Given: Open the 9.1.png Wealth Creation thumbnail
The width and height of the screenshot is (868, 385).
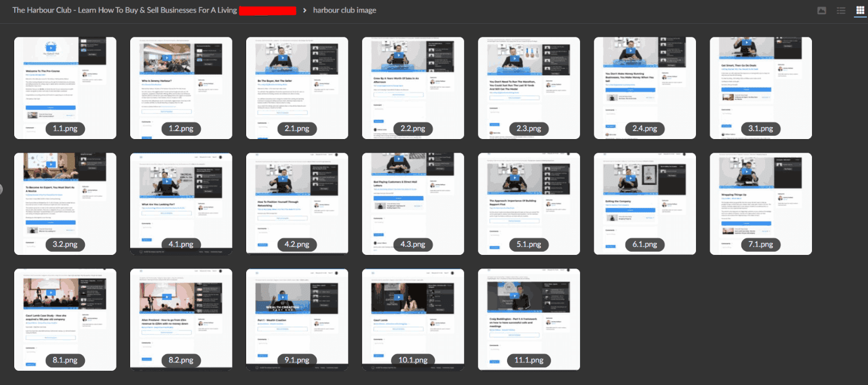Looking at the screenshot, I should (297, 319).
